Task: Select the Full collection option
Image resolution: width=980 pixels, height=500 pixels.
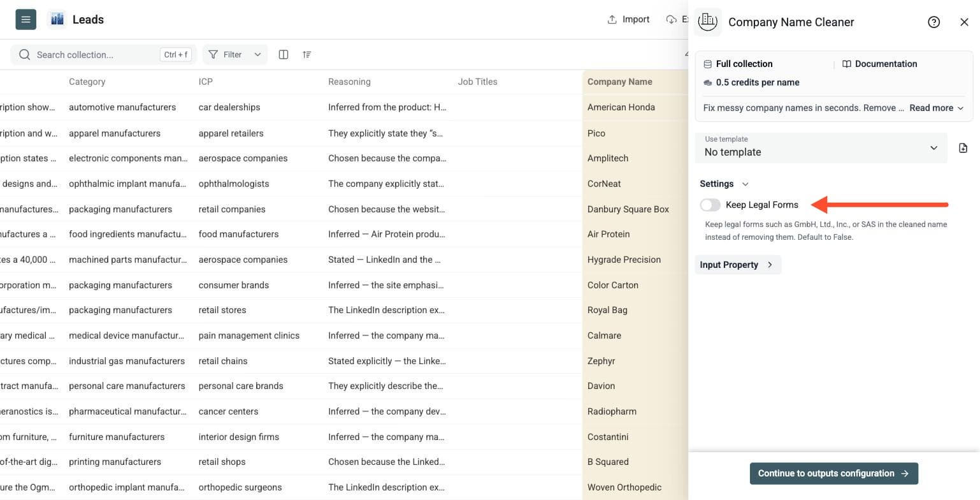Action: 738,64
